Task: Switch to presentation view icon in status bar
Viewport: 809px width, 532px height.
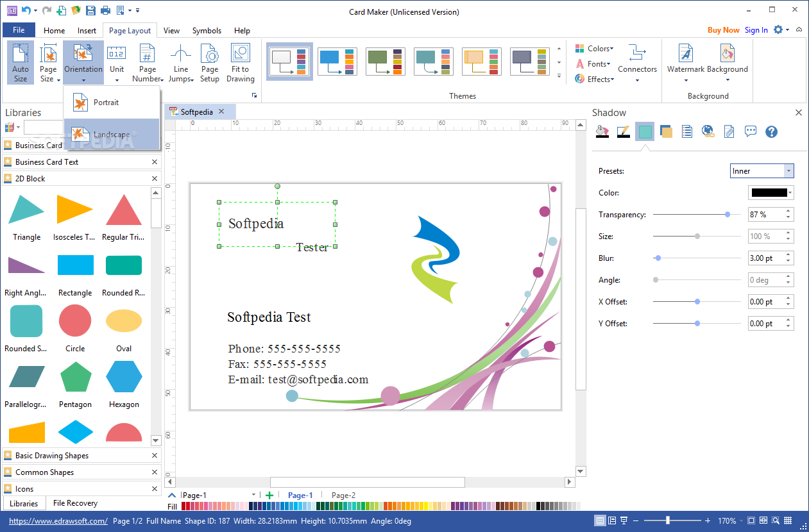Action: click(624, 520)
